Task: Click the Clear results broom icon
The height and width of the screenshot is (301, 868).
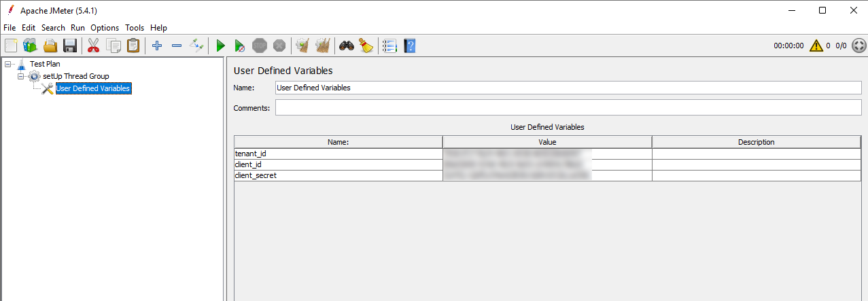Action: click(x=302, y=46)
